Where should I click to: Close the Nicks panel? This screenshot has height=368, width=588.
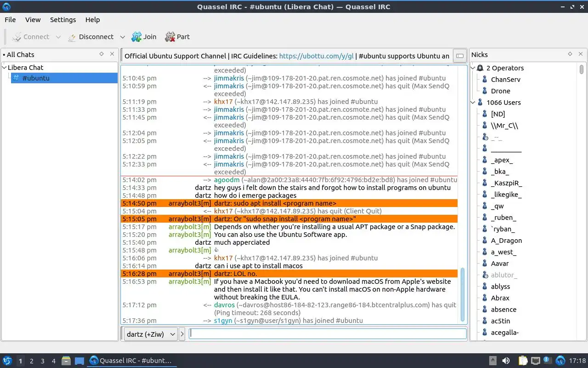tap(581, 54)
